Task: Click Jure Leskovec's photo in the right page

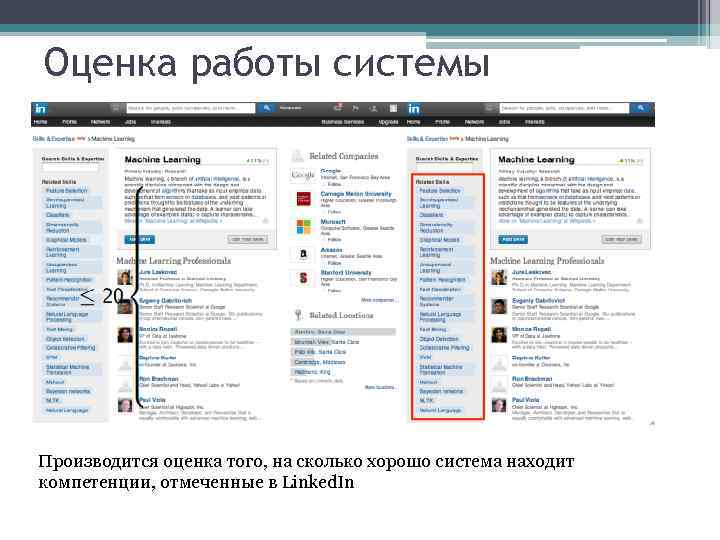Action: click(x=499, y=277)
